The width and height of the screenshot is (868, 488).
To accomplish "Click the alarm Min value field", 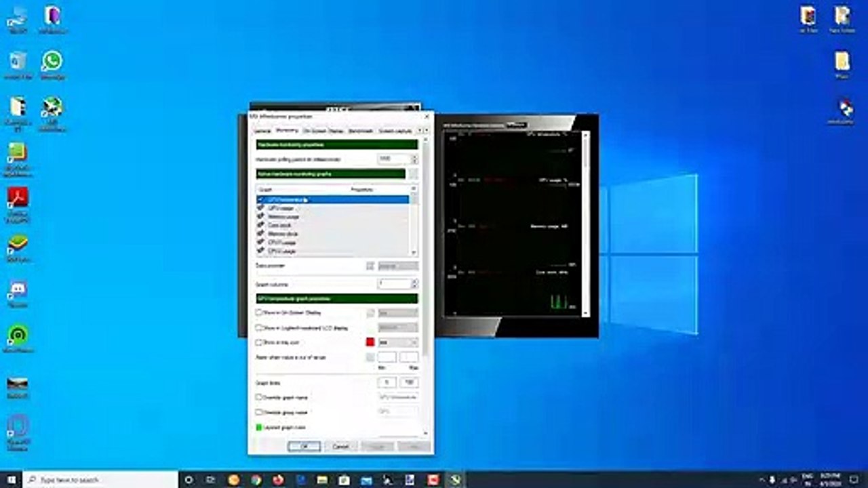I will [x=387, y=357].
